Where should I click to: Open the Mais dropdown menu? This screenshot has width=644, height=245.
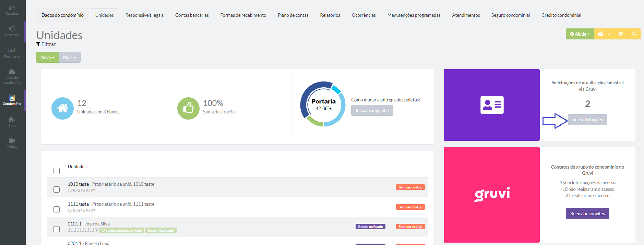(x=70, y=57)
